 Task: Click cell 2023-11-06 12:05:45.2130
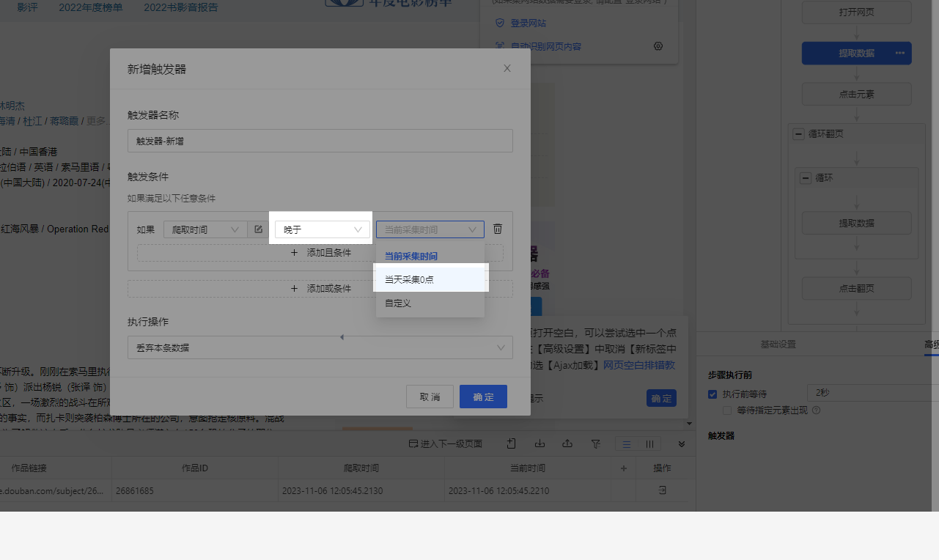pos(361,490)
